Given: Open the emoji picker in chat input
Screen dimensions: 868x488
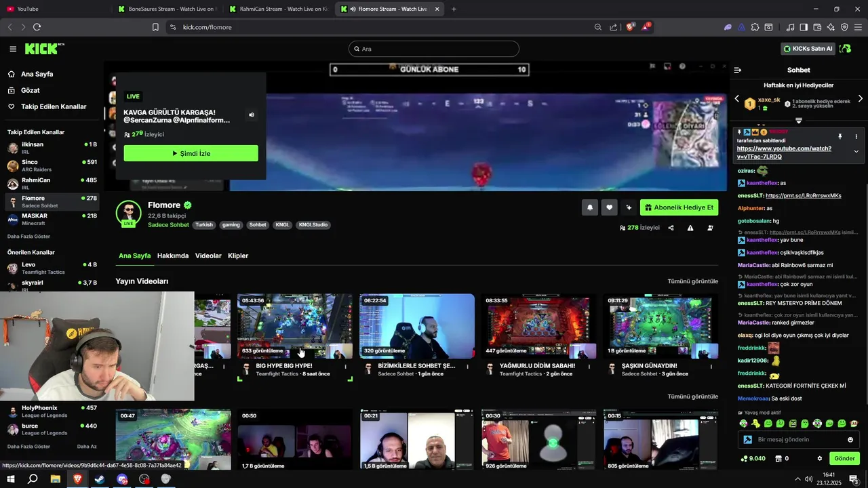Looking at the screenshot, I should pyautogui.click(x=850, y=439).
